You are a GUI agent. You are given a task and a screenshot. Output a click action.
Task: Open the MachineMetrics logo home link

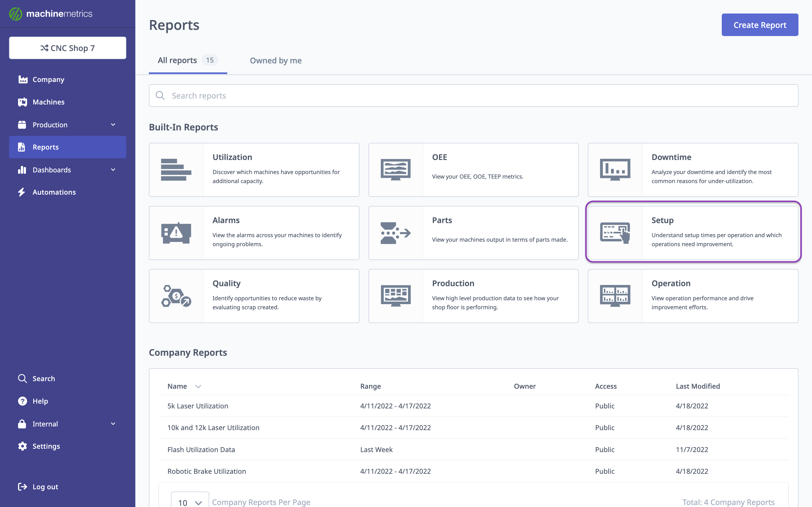click(x=50, y=14)
